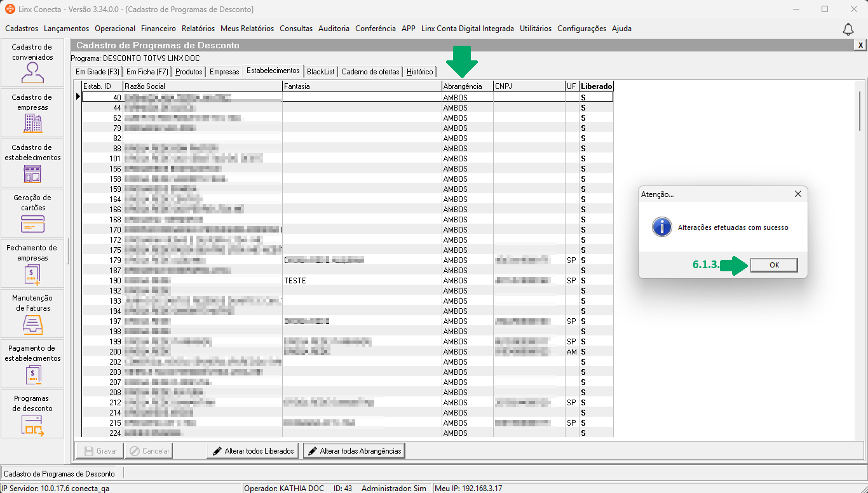Click the Fantasia column header
Image resolution: width=868 pixels, height=493 pixels.
click(362, 86)
